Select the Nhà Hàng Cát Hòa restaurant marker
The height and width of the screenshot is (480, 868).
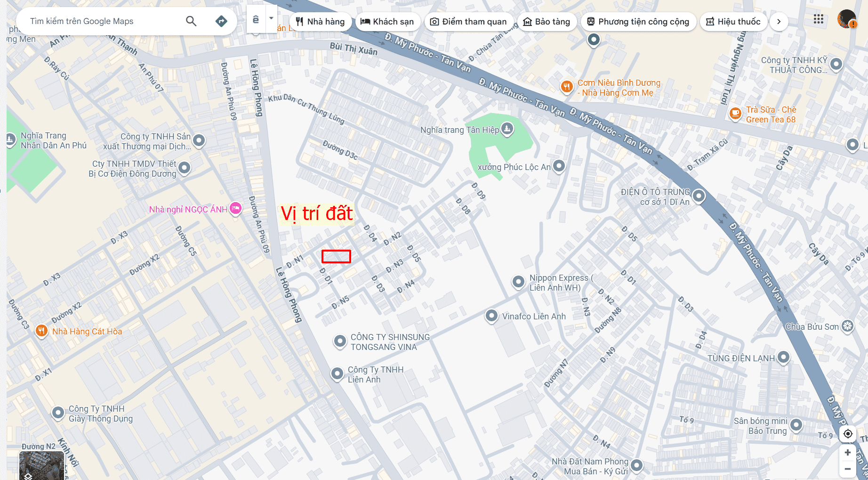(41, 331)
